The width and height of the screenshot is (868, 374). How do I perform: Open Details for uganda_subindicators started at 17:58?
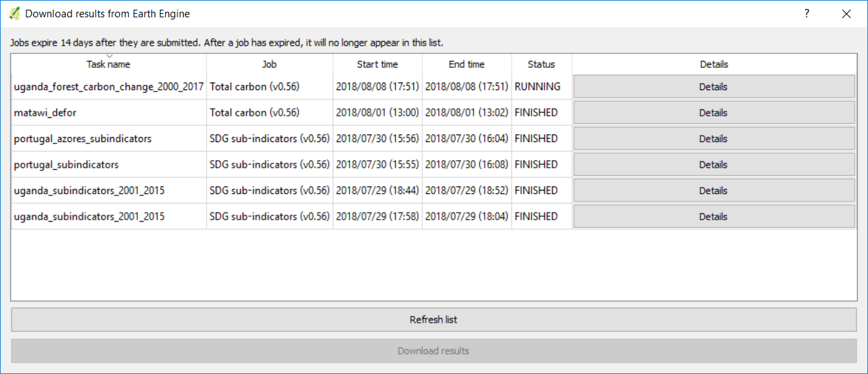coord(713,217)
